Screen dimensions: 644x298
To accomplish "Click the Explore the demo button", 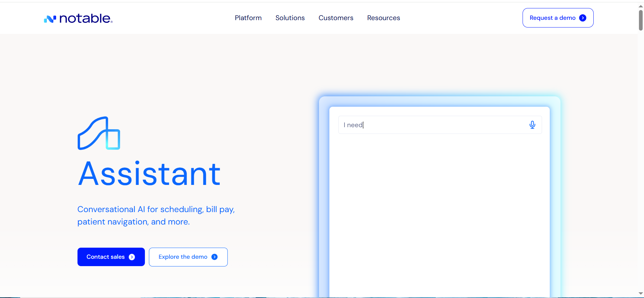I will pos(188,257).
